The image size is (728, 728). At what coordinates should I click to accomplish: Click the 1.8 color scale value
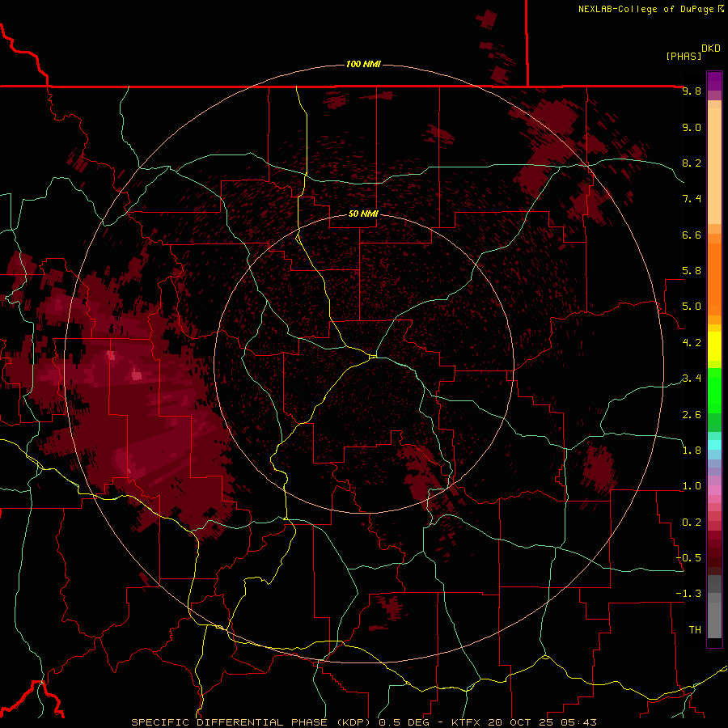click(692, 451)
